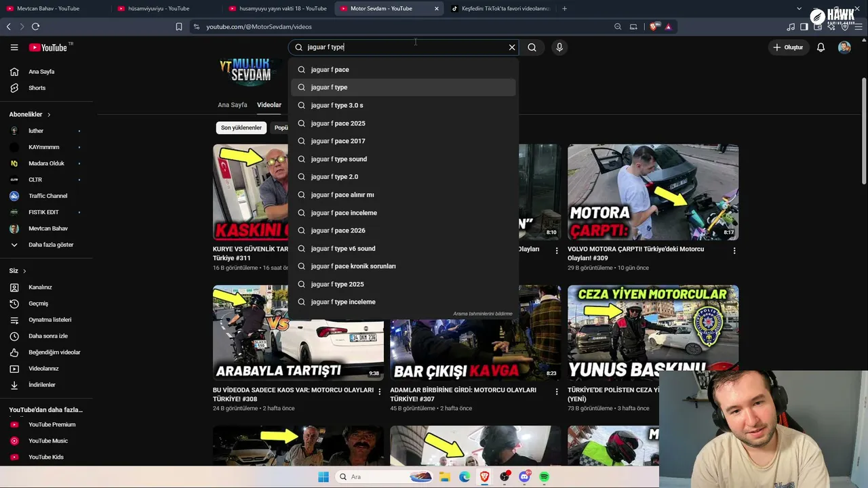Select suggestion 'jaguar f pace kronik sorunları'
The height and width of the screenshot is (488, 868).
[x=403, y=266]
